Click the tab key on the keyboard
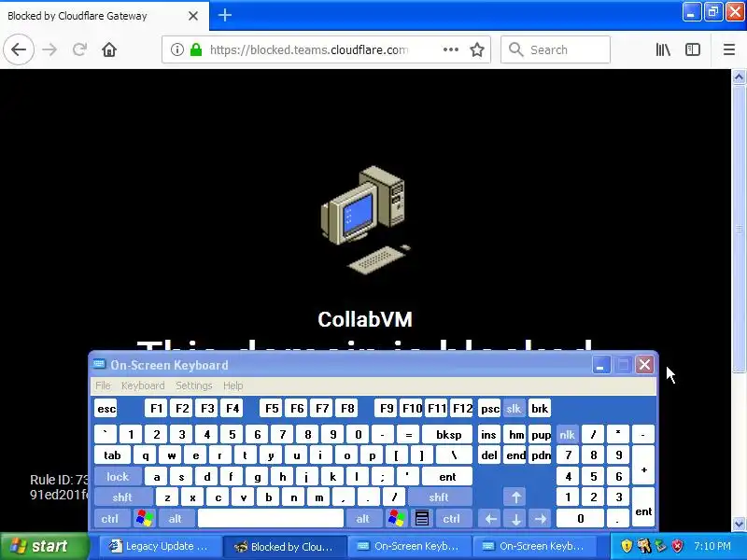Image resolution: width=747 pixels, height=560 pixels. click(112, 455)
